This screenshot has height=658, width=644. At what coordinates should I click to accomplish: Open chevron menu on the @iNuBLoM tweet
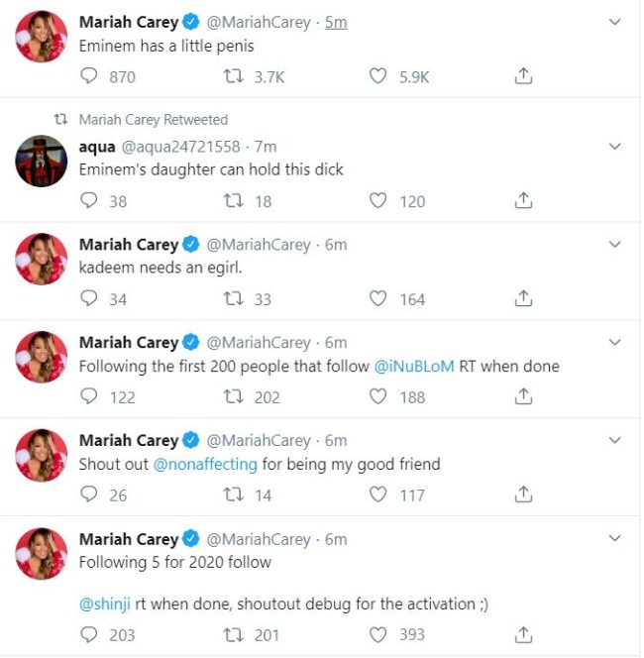click(614, 343)
